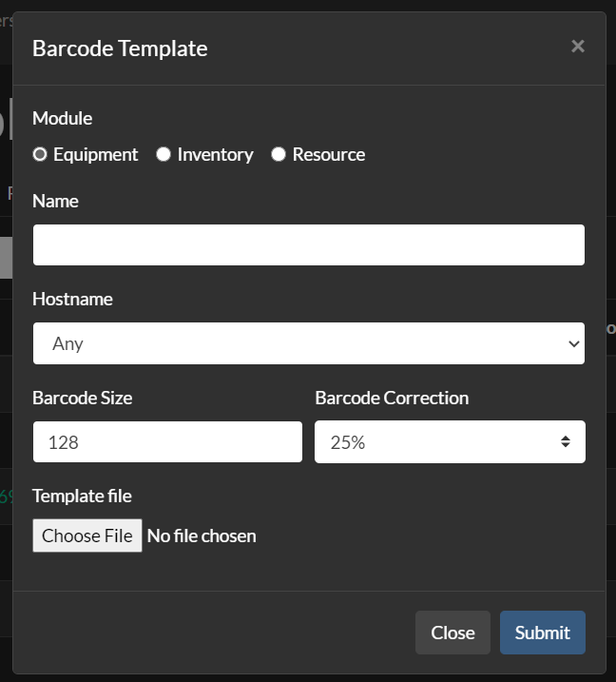Select the Equipment module radio button

[40, 154]
